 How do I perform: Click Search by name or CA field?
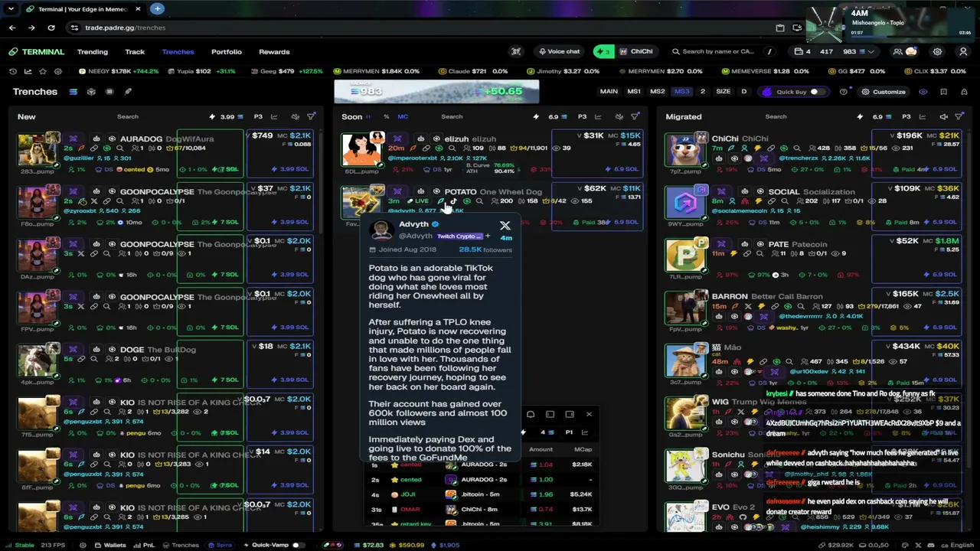click(x=717, y=52)
